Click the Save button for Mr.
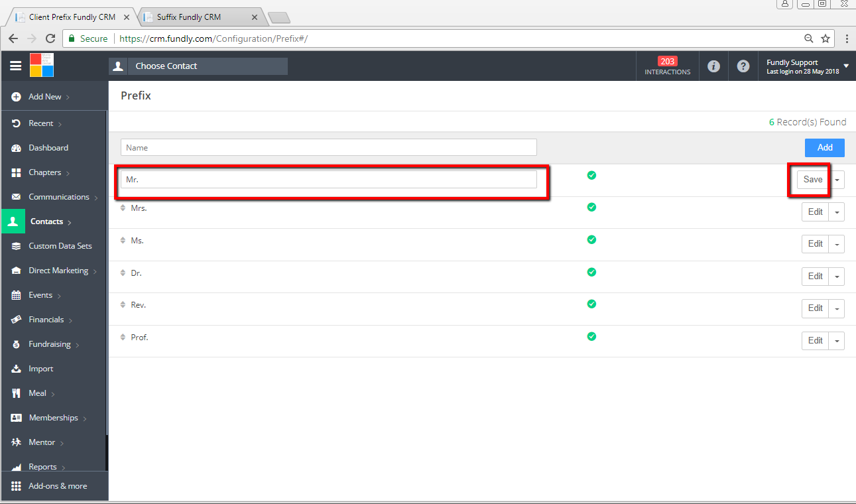 coord(813,180)
